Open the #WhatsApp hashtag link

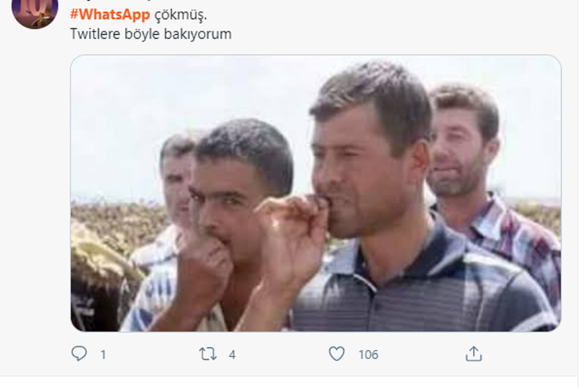[x=110, y=15]
